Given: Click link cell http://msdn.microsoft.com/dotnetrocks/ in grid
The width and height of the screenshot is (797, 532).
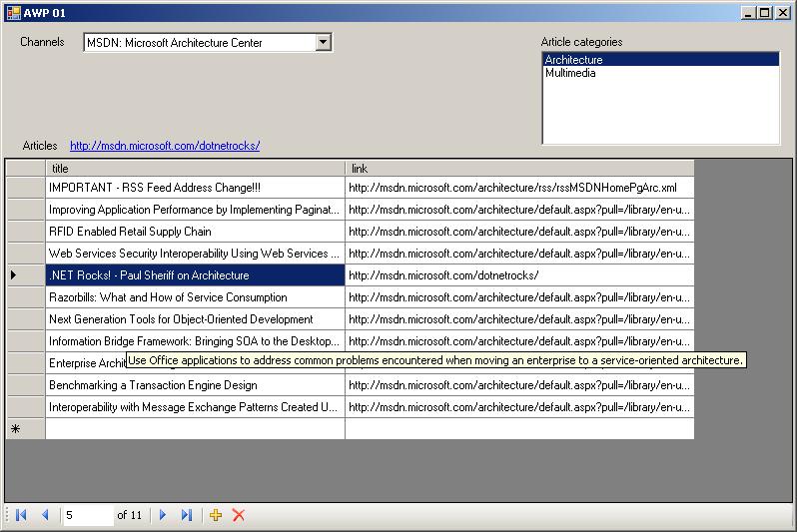Looking at the screenshot, I should pos(519,274).
